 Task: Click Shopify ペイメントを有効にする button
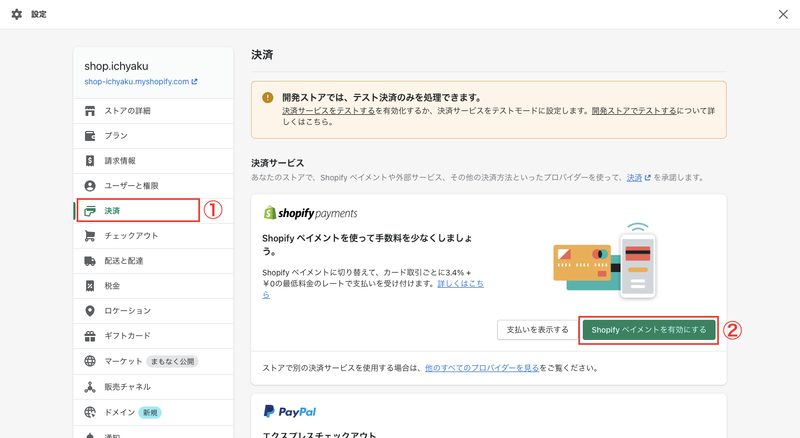click(x=648, y=330)
